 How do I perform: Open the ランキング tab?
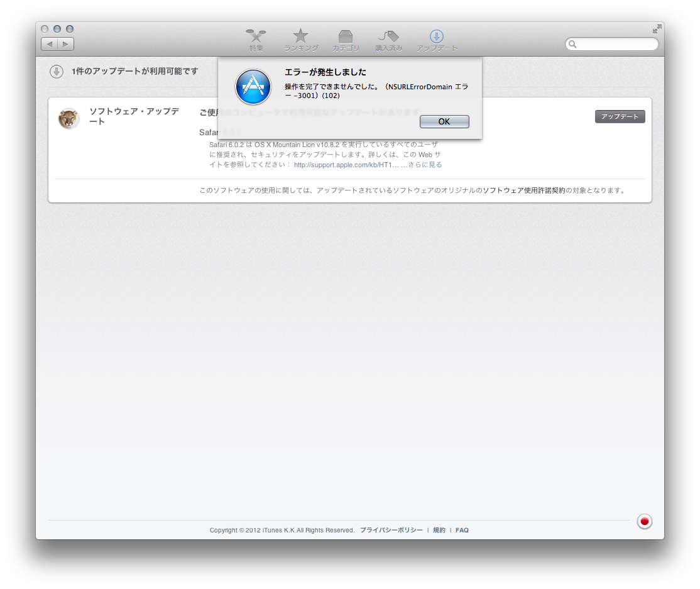pyautogui.click(x=301, y=41)
